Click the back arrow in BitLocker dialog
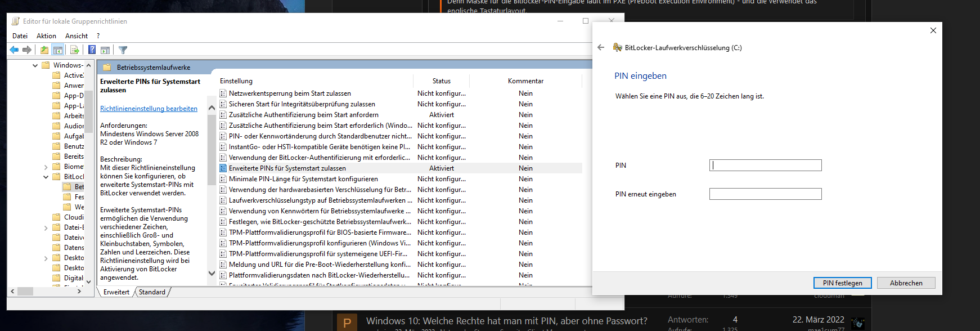 tap(601, 48)
